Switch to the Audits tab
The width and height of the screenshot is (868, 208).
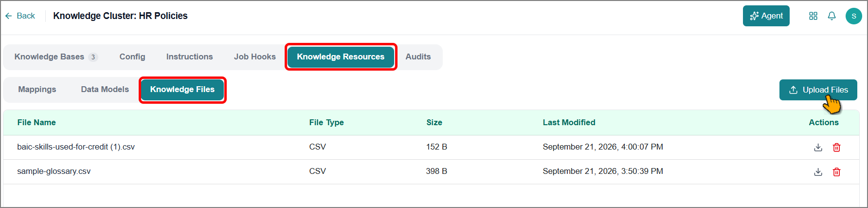click(418, 57)
